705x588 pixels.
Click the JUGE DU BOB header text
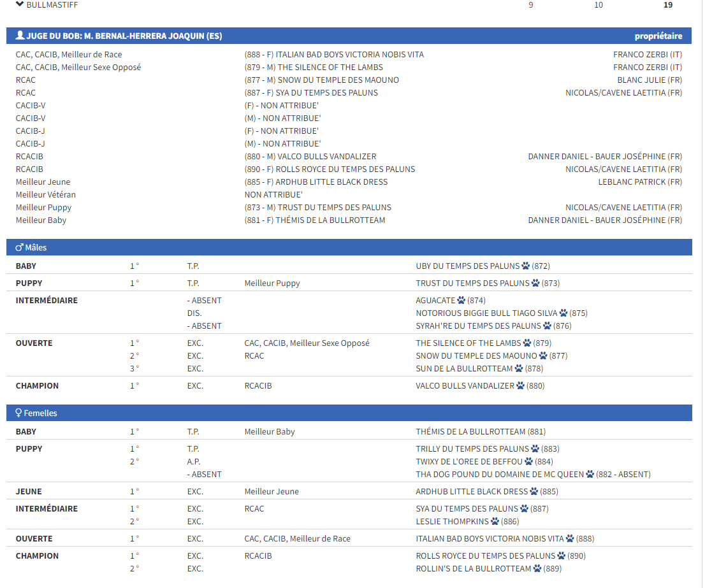coord(124,36)
